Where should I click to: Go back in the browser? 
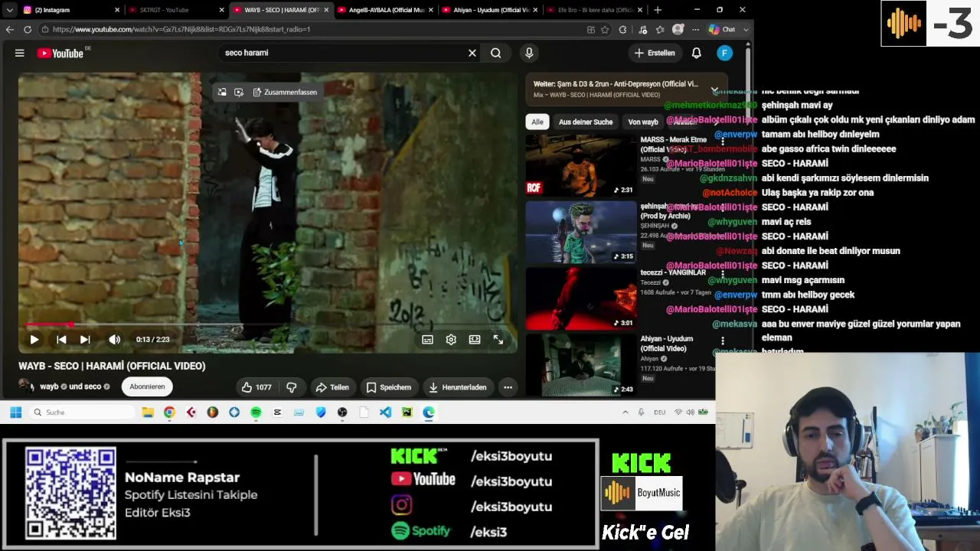point(10,29)
